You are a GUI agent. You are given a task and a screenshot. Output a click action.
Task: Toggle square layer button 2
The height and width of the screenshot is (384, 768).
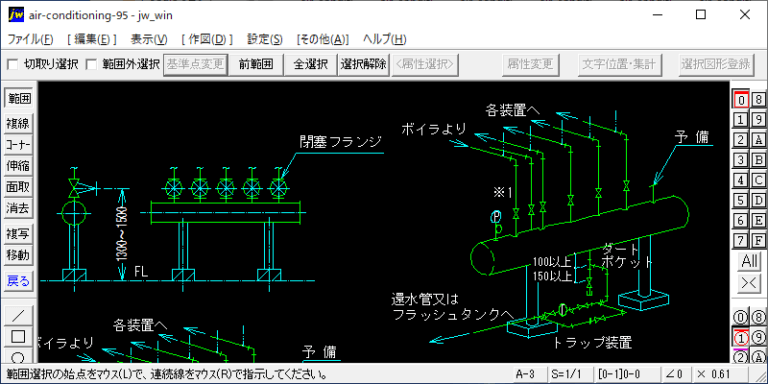(x=741, y=140)
